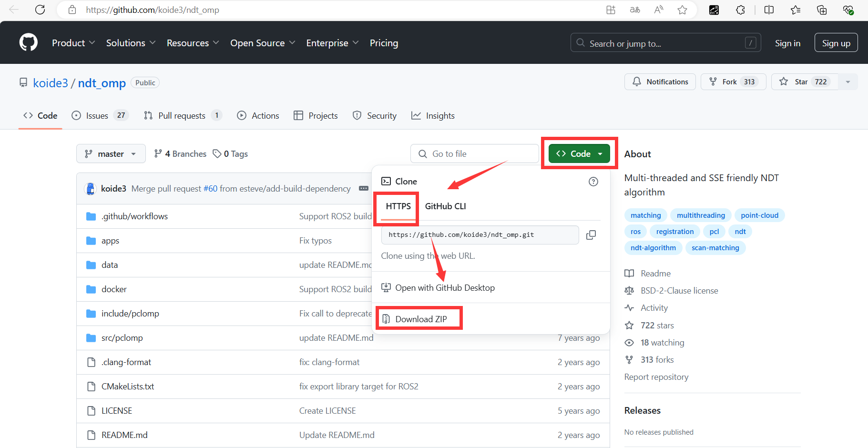Open the Security tab
The height and width of the screenshot is (448, 868).
click(374, 115)
